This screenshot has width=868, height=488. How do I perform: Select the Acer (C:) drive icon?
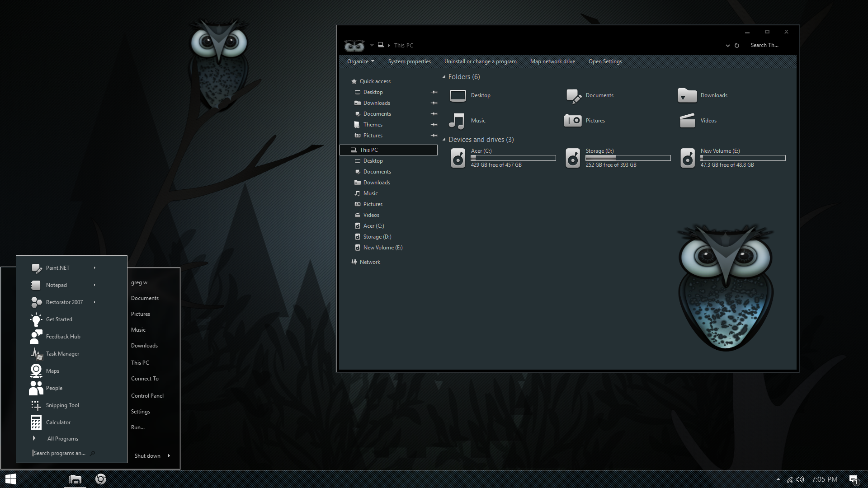click(x=458, y=158)
